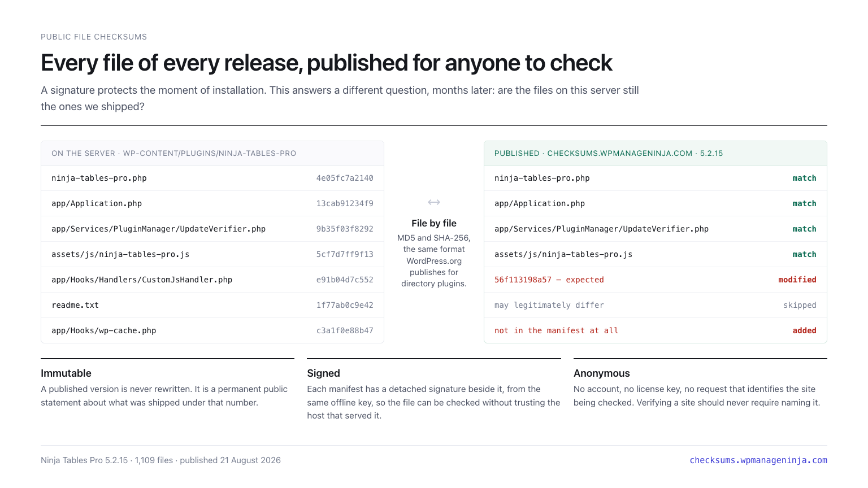The width and height of the screenshot is (868, 488).
Task: Select the hash 13cab91234f9
Action: [x=345, y=203]
